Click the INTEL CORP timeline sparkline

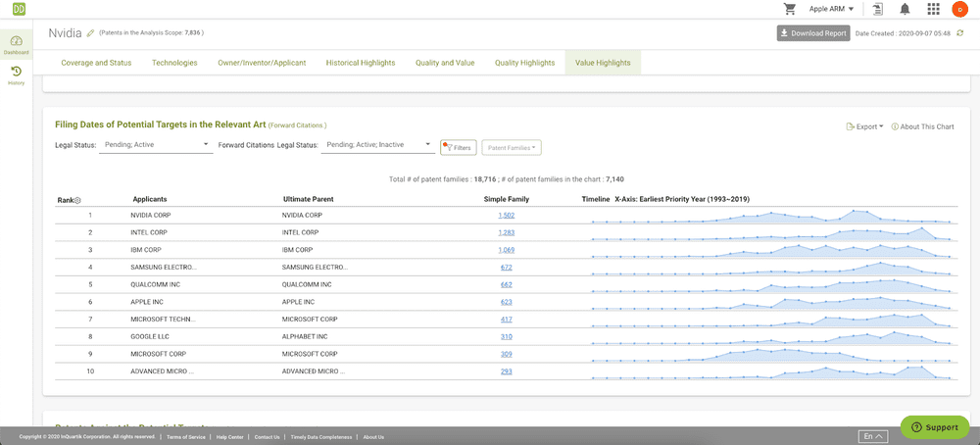[x=770, y=233]
